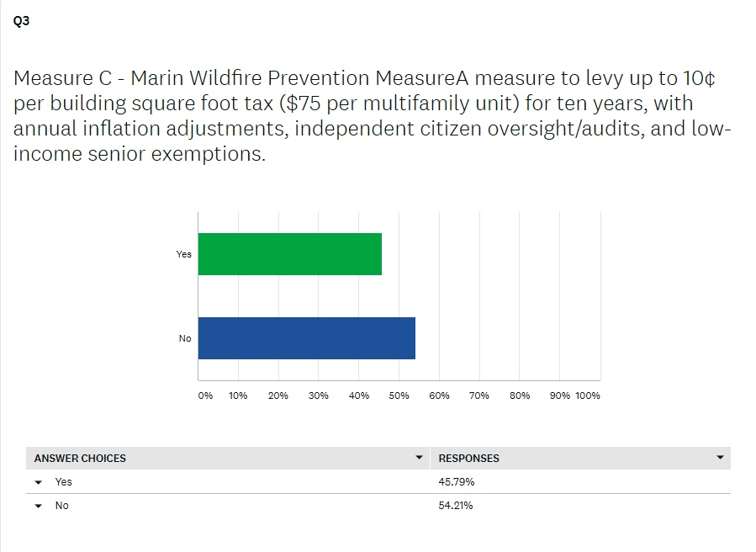The width and height of the screenshot is (756, 552).
Task: Click the green Yes bar in chart
Action: coord(290,254)
